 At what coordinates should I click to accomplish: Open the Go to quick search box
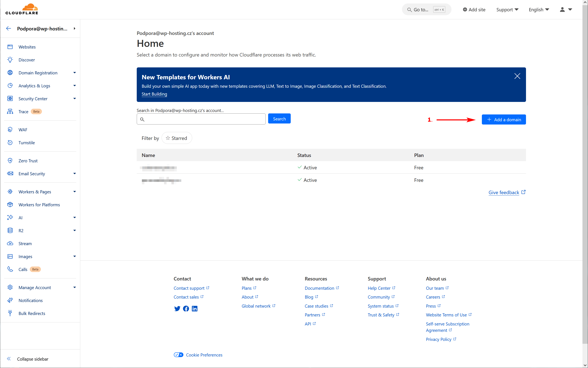(x=426, y=9)
